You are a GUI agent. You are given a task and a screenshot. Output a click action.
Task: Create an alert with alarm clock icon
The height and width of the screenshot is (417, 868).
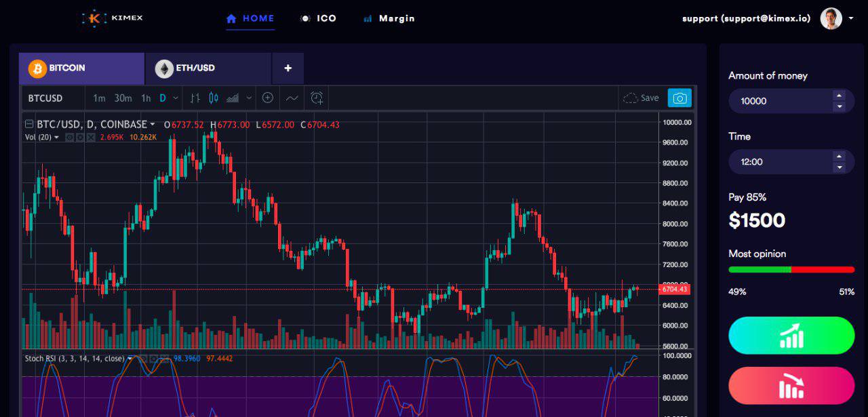[317, 98]
